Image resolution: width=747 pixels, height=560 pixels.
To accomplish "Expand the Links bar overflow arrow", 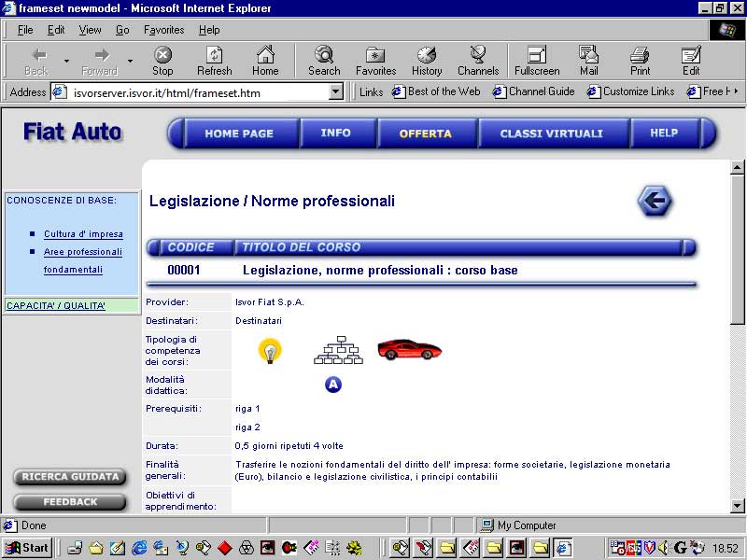I will click(x=736, y=91).
